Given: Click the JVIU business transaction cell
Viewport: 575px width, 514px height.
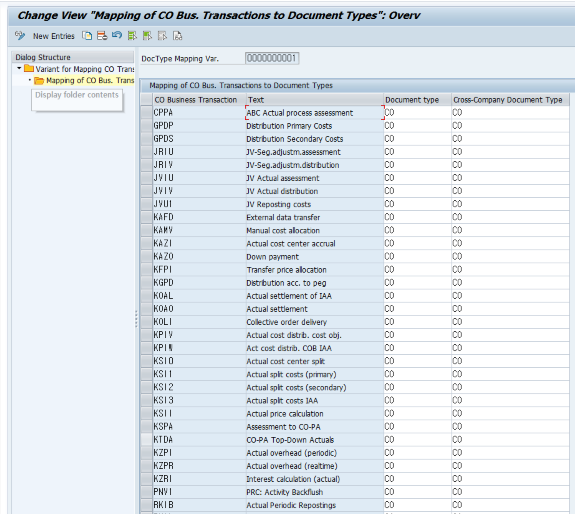Looking at the screenshot, I should 199,178.
